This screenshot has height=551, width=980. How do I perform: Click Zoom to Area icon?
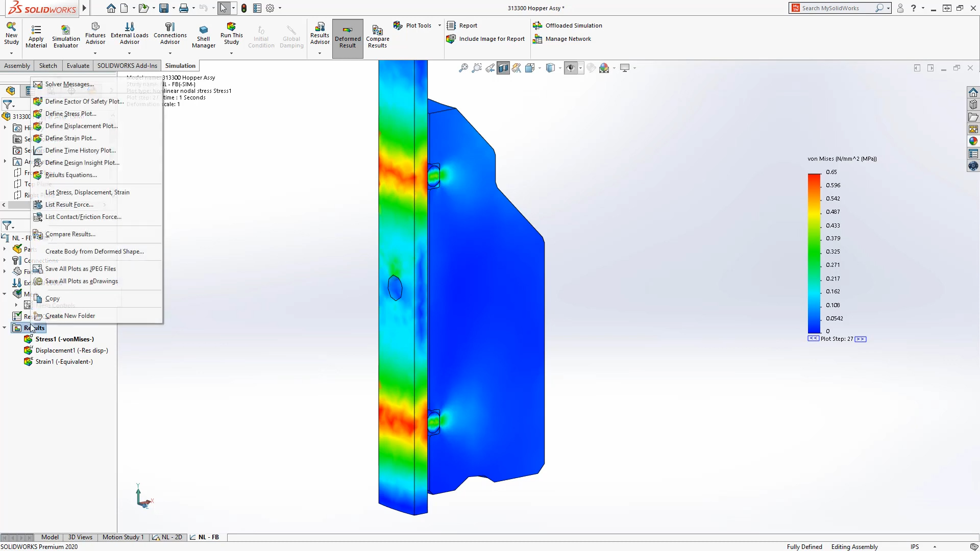tap(477, 68)
